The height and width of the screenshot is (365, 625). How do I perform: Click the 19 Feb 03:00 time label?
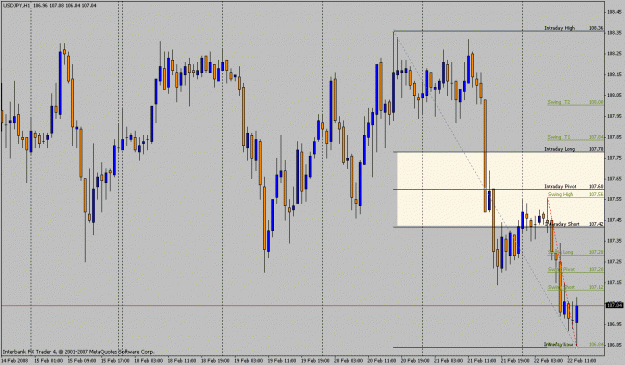click(x=249, y=361)
